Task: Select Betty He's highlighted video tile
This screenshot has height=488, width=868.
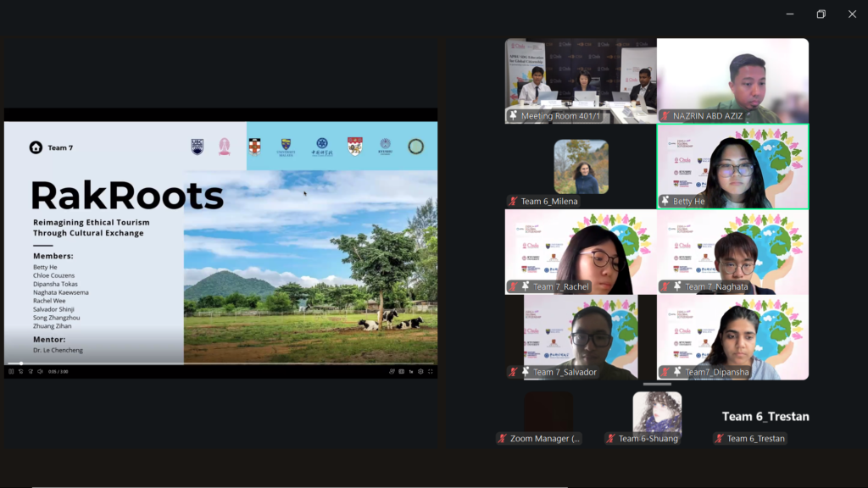Action: 733,167
